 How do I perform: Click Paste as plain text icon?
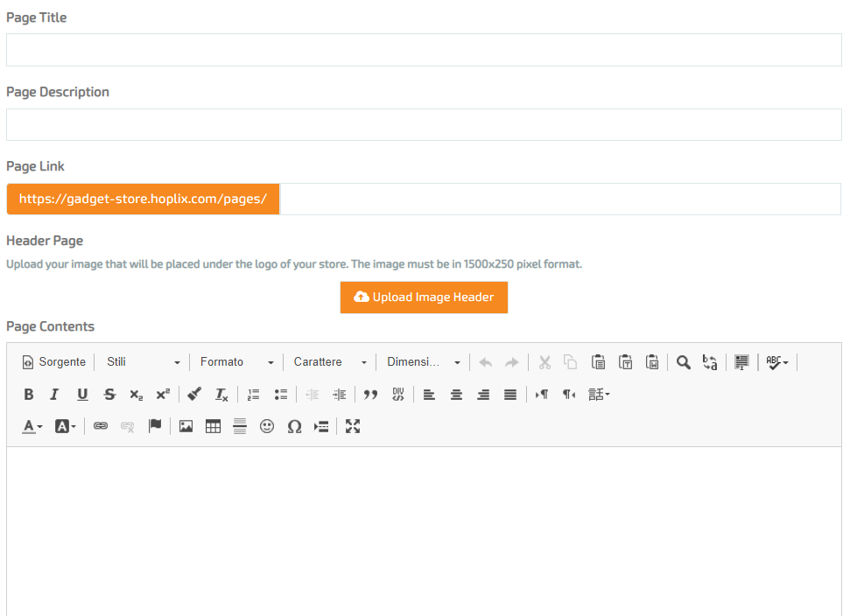click(625, 362)
